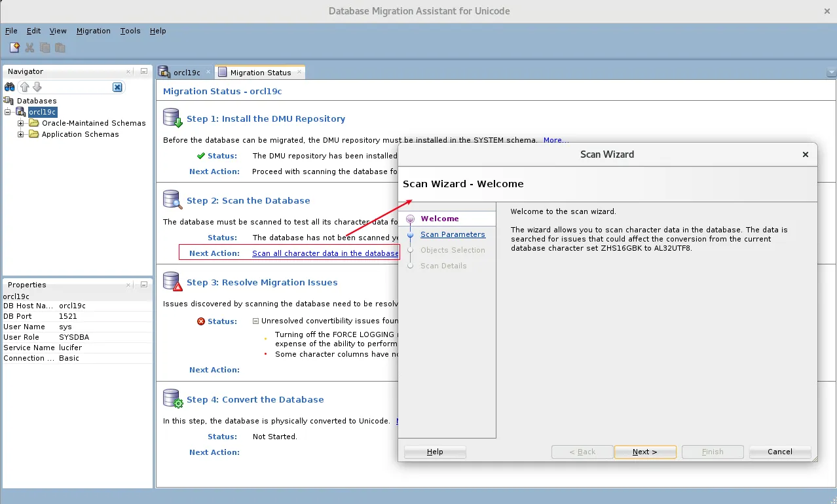837x504 pixels.
Task: Select the Copy icon in the toolbar
Action: tap(44, 47)
